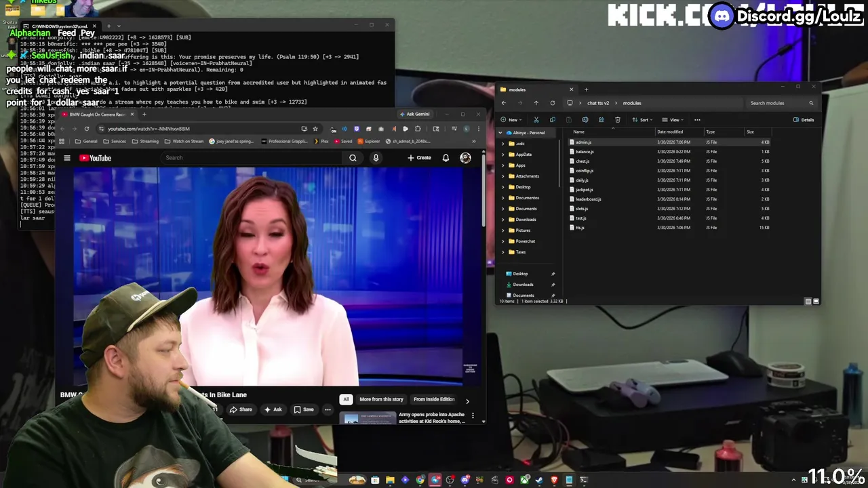Go up one folder in Explorer
The image size is (868, 488).
pos(536,103)
